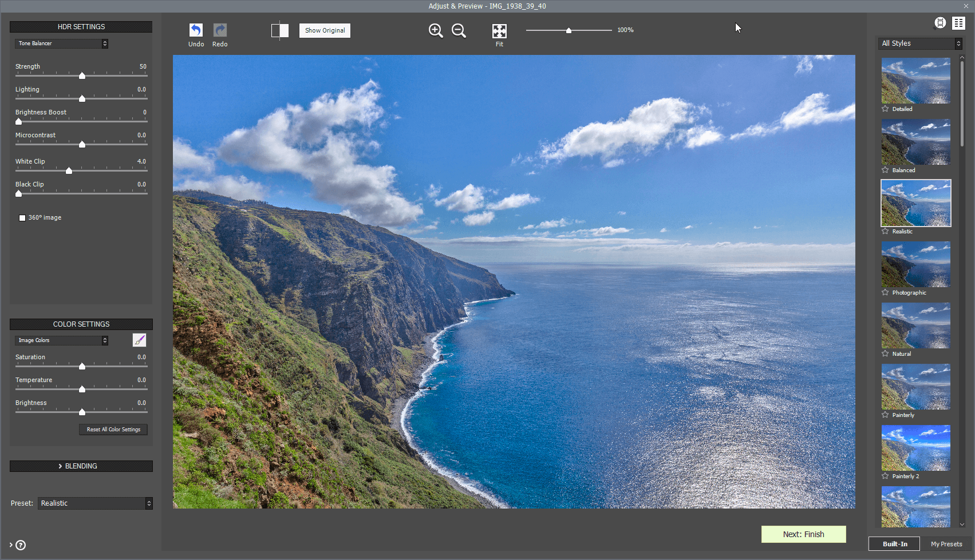Select the Painterly preset thumbnail
Viewport: 975px width, 560px height.
pyautogui.click(x=915, y=387)
